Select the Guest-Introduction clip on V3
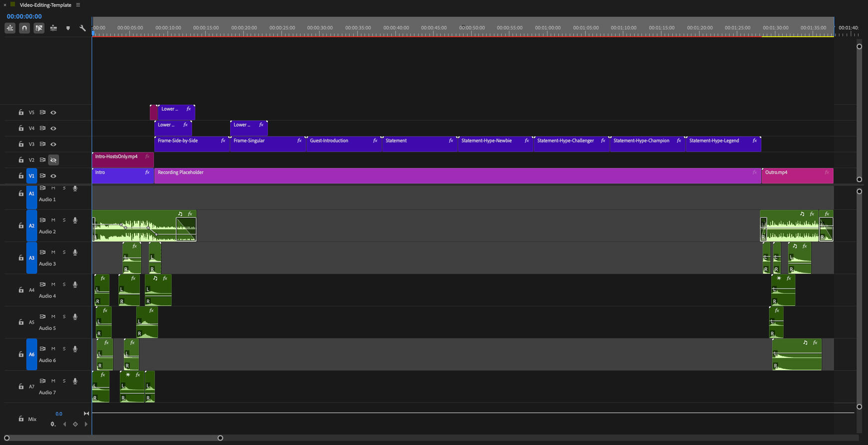Viewport: 868px width, 445px height. point(344,144)
